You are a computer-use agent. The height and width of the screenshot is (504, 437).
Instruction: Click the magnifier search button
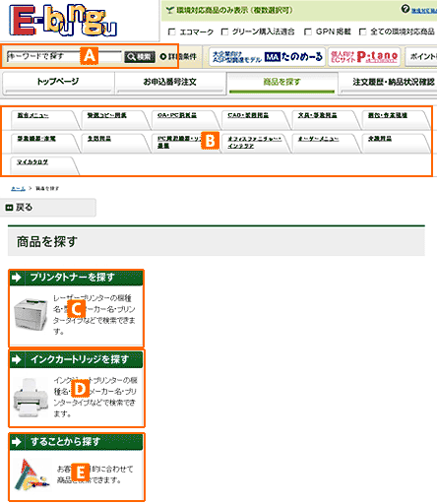point(140,57)
